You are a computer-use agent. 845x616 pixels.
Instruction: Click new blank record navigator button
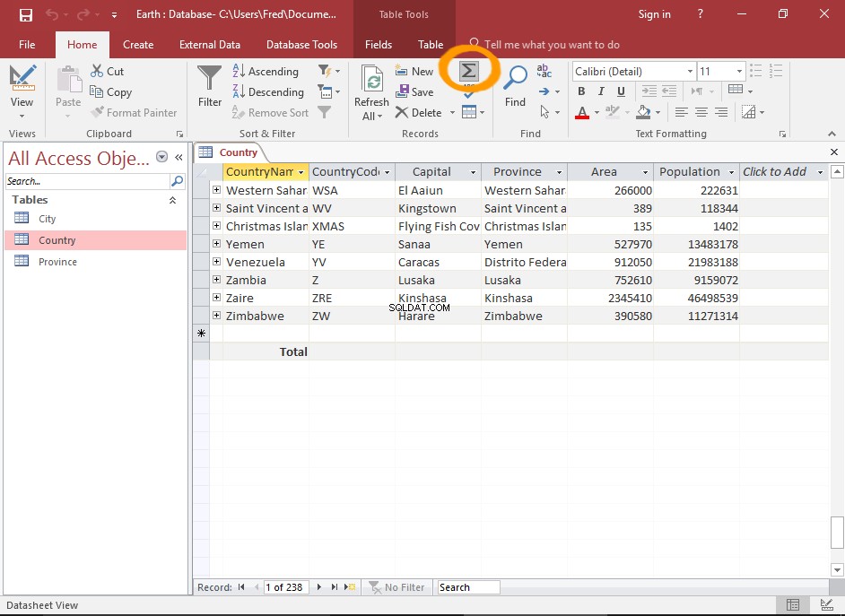pyautogui.click(x=350, y=587)
